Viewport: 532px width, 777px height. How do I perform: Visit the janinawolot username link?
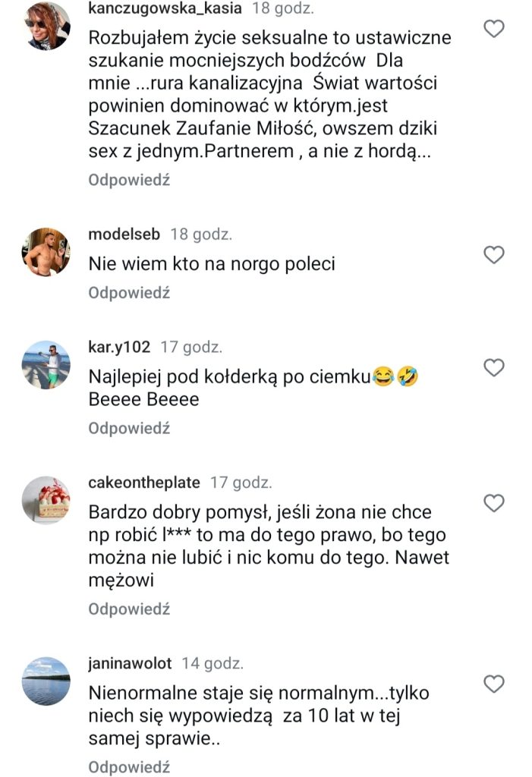[130, 663]
